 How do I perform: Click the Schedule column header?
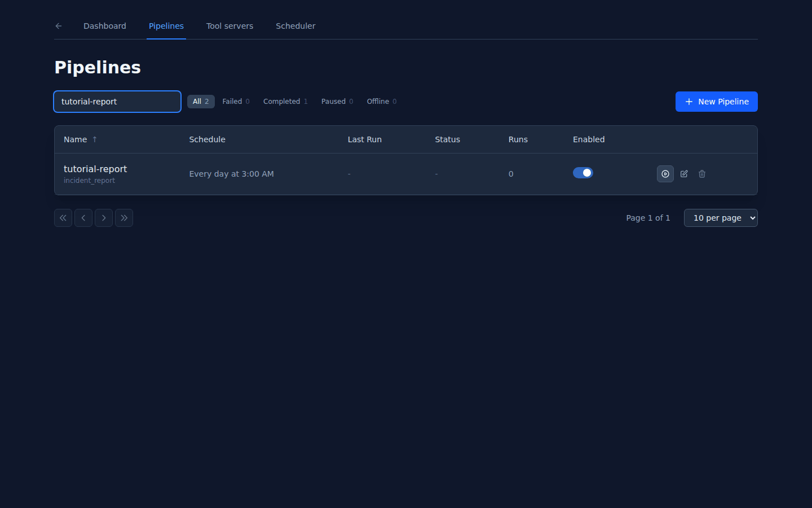(207, 139)
